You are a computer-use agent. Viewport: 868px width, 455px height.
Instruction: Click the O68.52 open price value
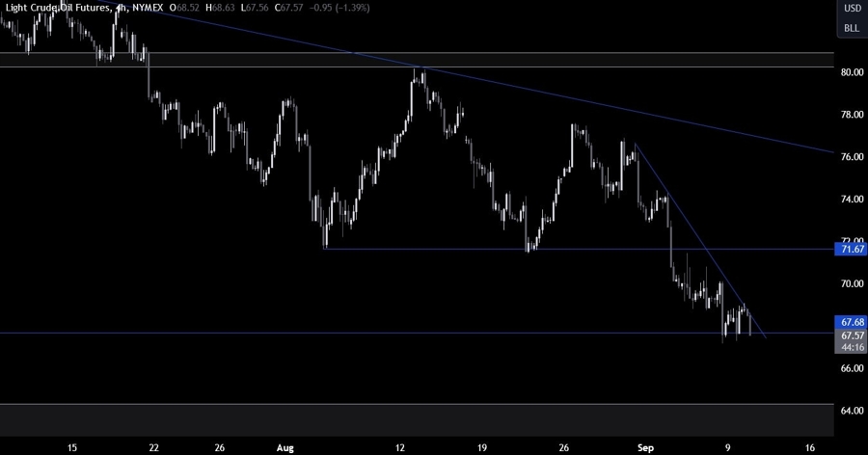click(x=185, y=8)
